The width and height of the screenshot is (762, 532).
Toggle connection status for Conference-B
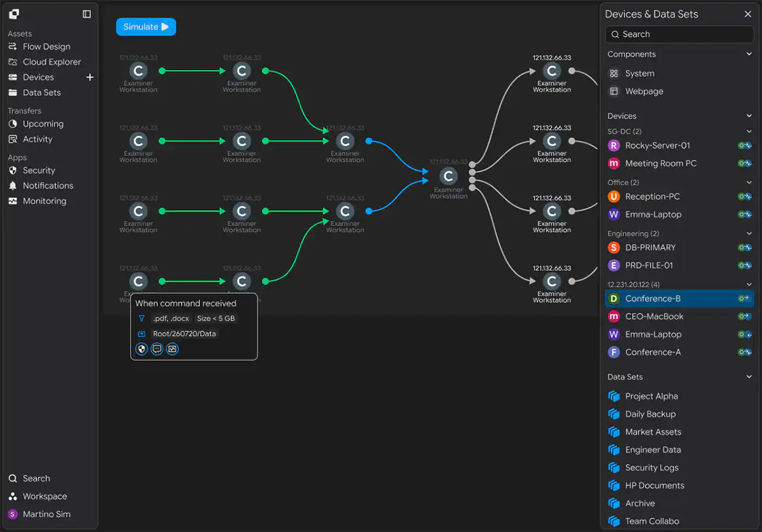pos(744,298)
